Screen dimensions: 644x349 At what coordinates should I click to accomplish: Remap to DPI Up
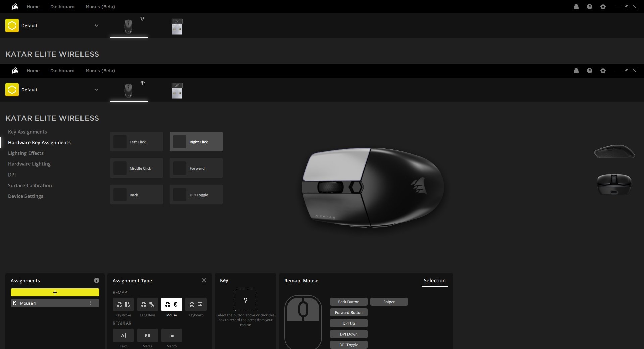pyautogui.click(x=349, y=323)
